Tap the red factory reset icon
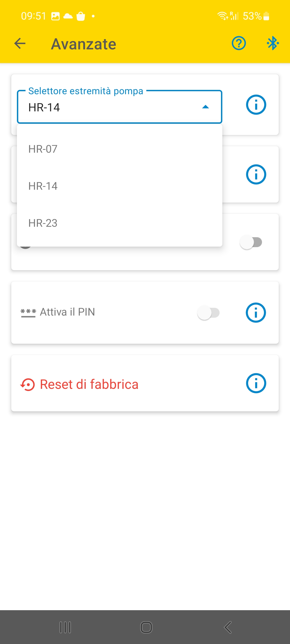The image size is (290, 644). tap(28, 385)
